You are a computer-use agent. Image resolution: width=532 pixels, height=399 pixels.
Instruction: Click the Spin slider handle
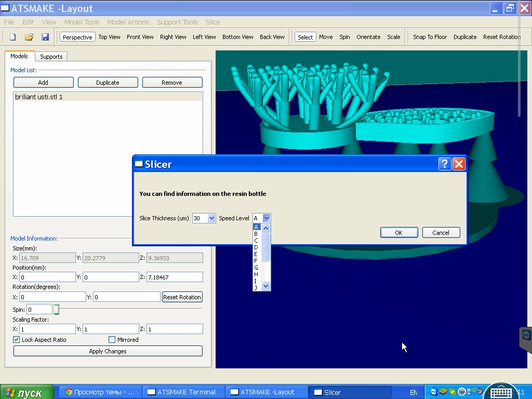56,309
